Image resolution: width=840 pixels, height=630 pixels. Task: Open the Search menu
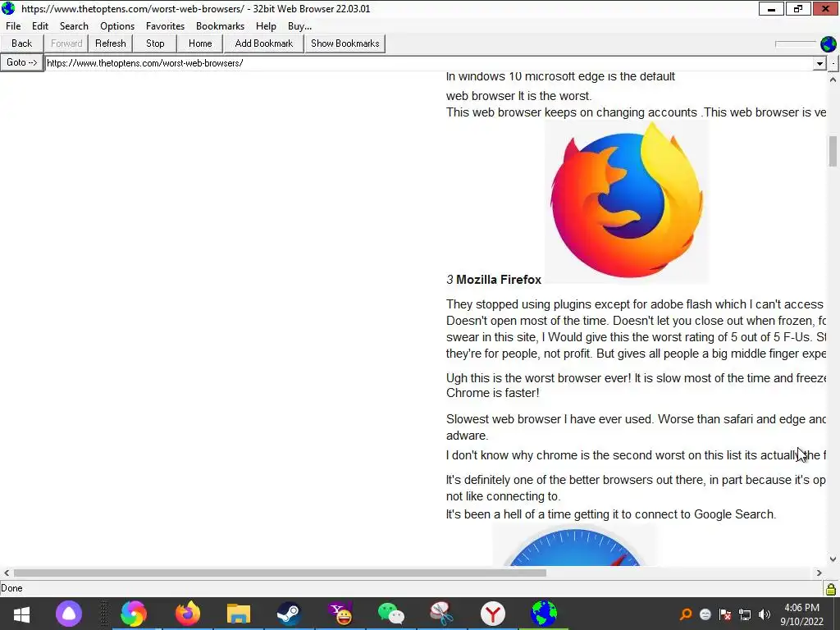click(74, 26)
